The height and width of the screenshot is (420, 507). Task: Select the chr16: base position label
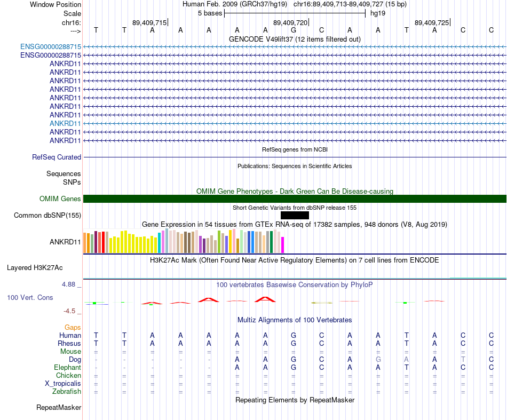[72, 22]
